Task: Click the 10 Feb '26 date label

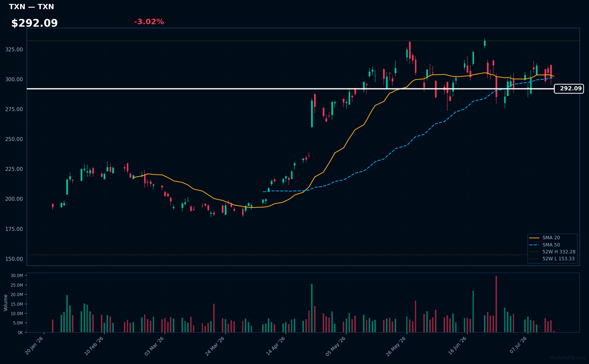Action: coord(94,346)
